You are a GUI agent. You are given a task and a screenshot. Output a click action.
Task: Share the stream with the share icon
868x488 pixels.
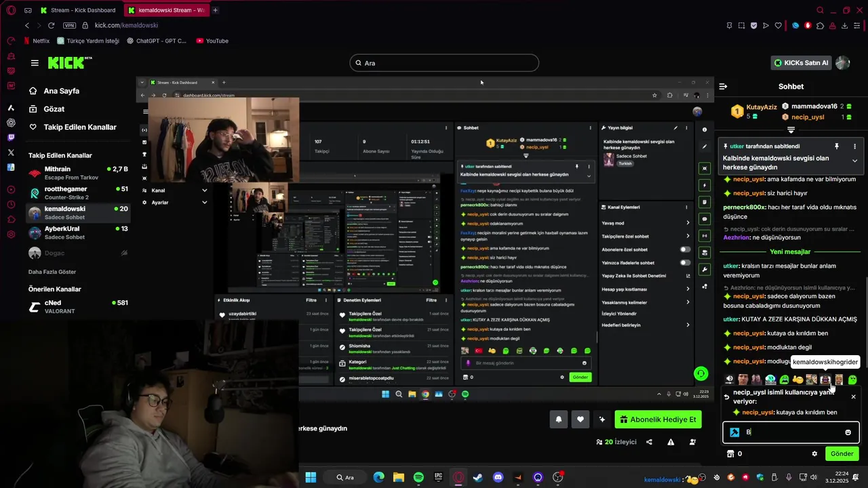tap(649, 442)
